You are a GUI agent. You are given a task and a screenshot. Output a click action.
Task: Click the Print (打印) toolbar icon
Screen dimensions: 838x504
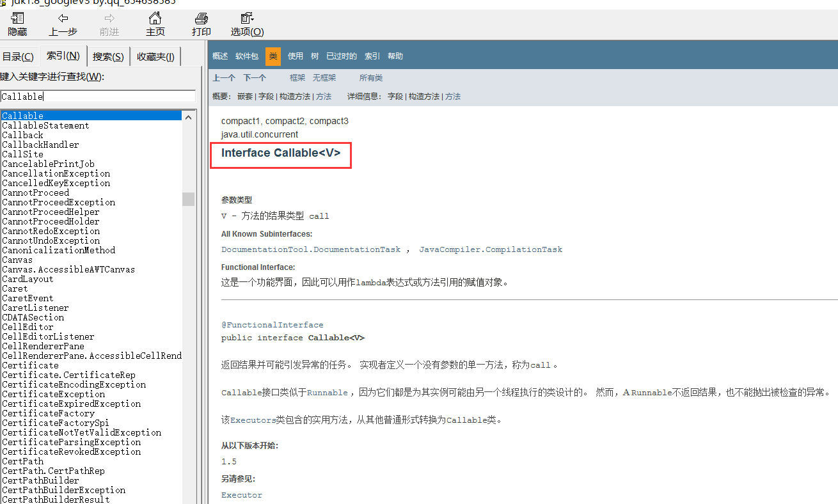pos(202,24)
